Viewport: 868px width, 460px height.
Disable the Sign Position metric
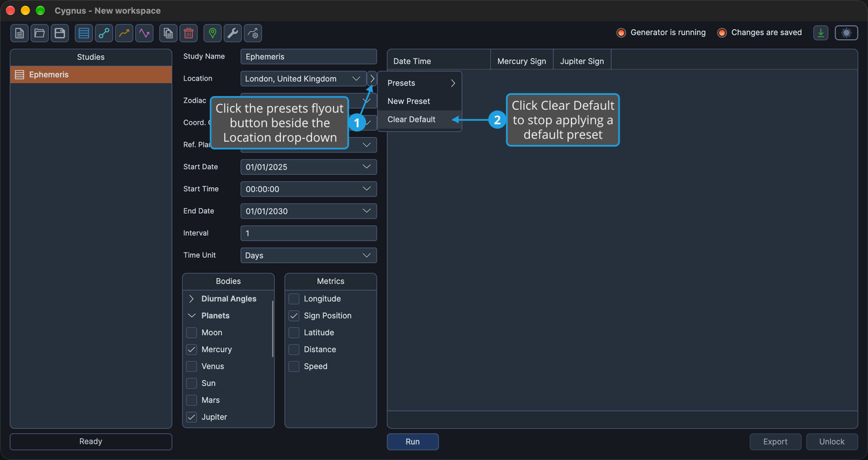point(294,316)
